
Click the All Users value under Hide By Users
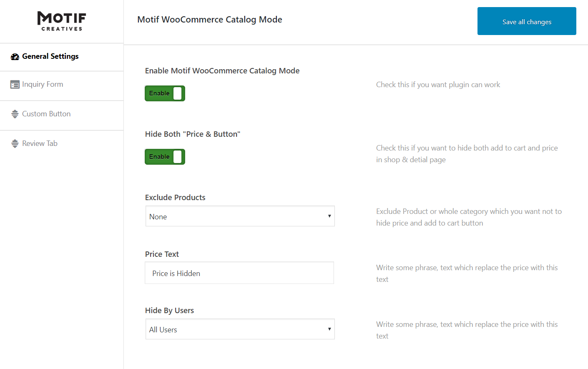click(163, 329)
